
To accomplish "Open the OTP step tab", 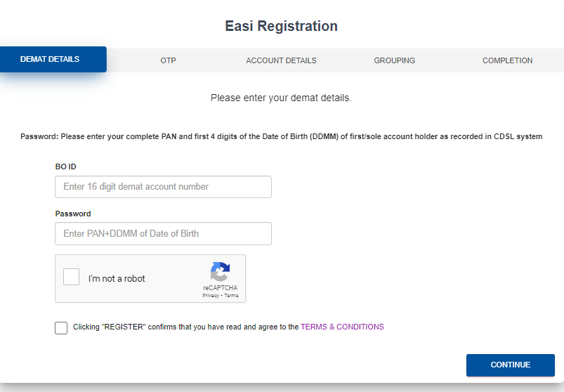I will pyautogui.click(x=168, y=60).
